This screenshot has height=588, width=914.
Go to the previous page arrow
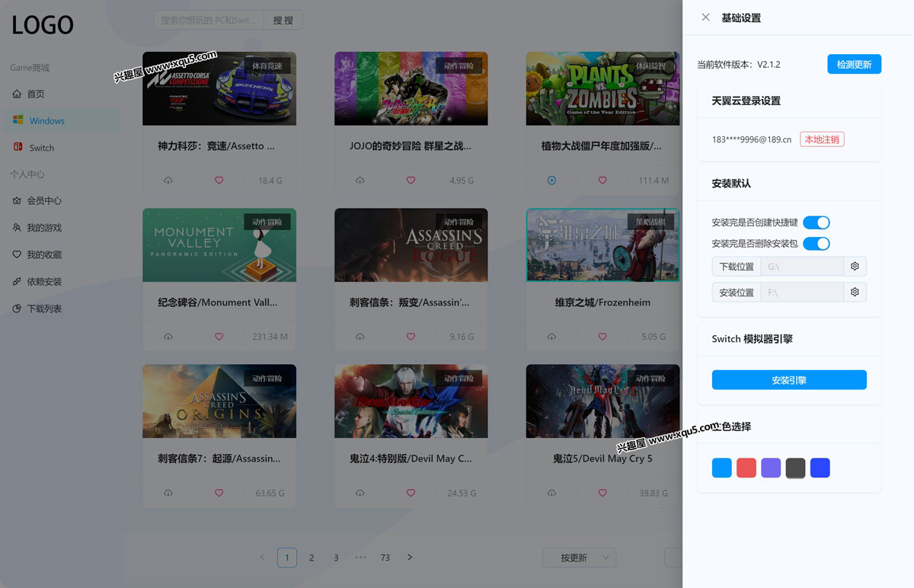[262, 558]
